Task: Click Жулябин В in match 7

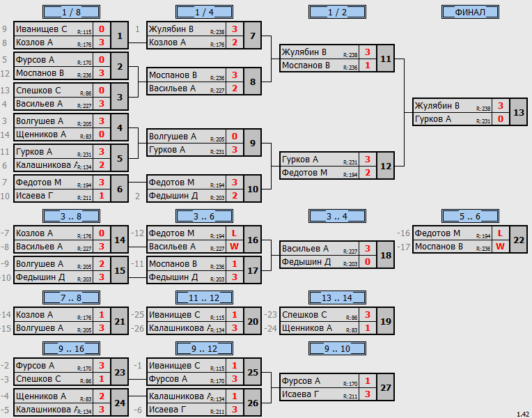Action: click(171, 29)
